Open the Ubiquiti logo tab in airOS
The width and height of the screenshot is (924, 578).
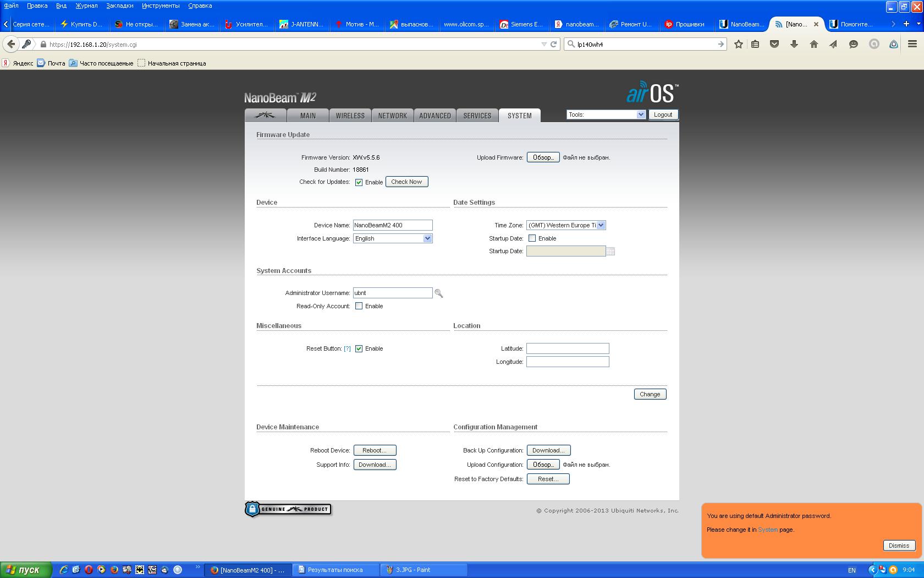point(266,115)
